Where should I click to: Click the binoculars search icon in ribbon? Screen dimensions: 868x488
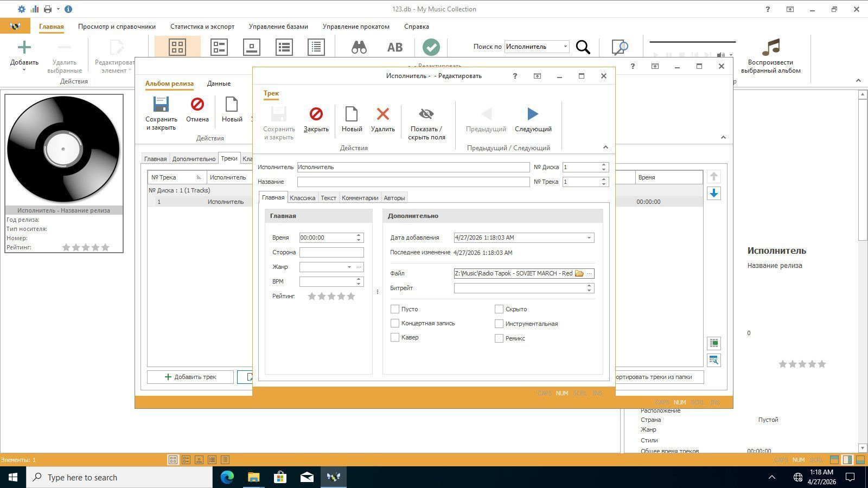pyautogui.click(x=359, y=47)
